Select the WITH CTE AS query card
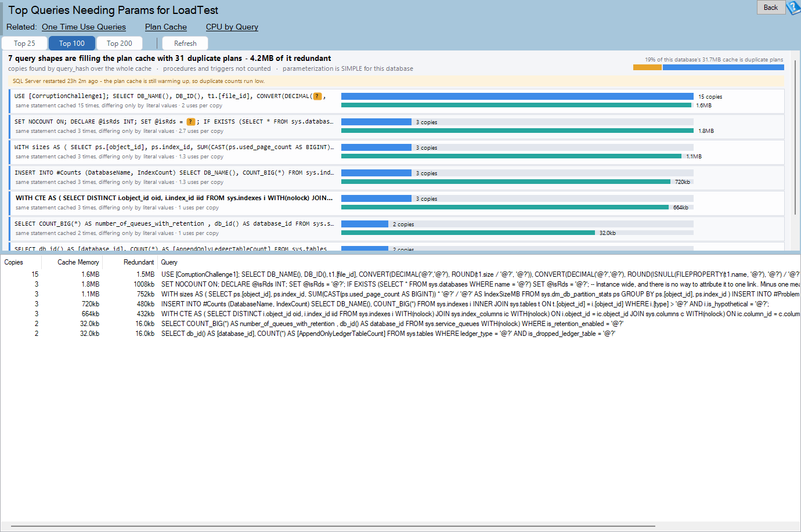801x532 pixels. [396, 203]
